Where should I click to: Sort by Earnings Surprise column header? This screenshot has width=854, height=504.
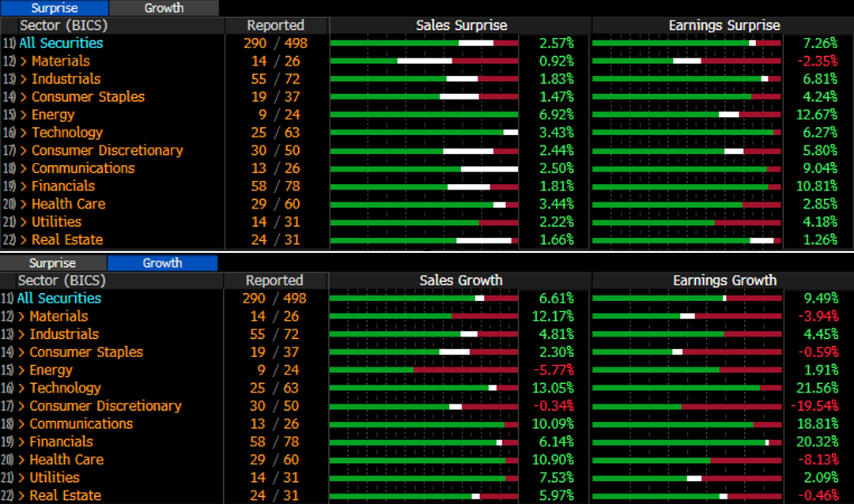pos(724,25)
